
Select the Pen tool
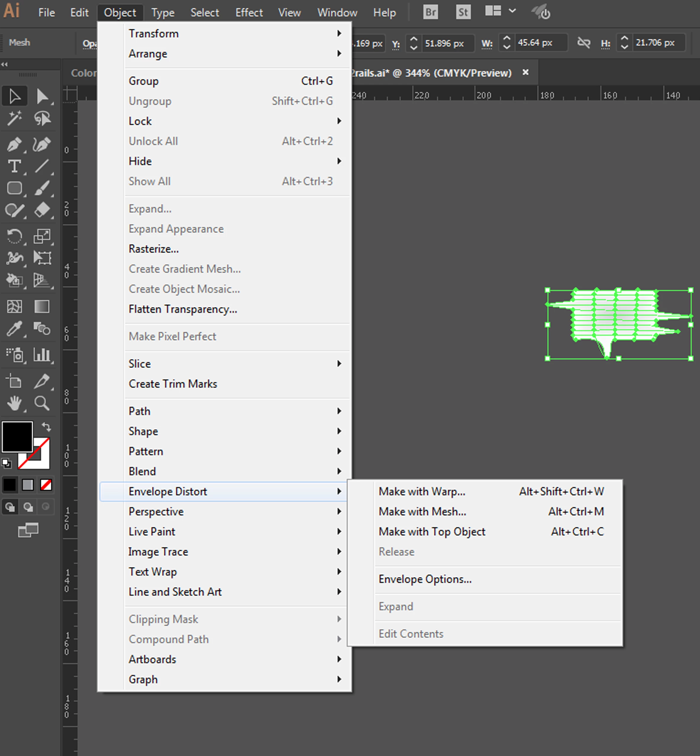(14, 144)
